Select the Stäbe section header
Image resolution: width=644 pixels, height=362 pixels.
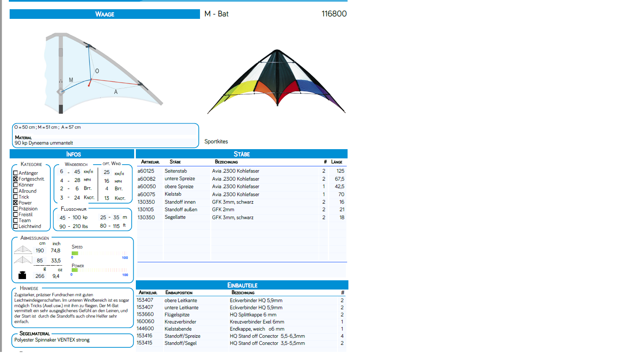[x=241, y=154]
